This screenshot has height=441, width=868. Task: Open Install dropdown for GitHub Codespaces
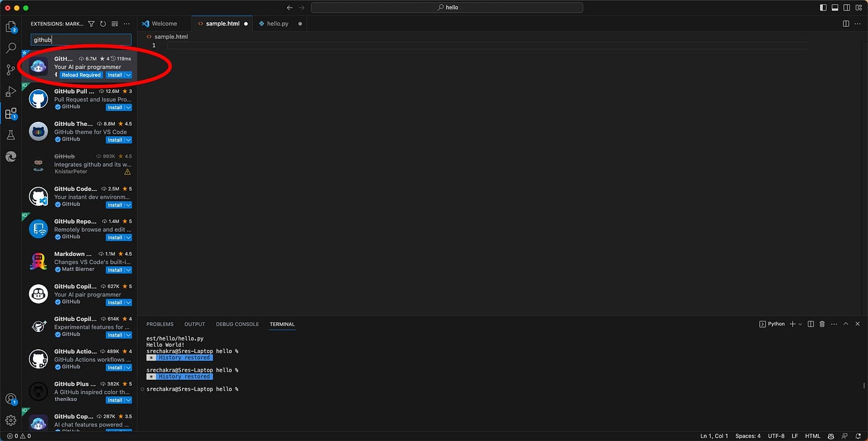tap(128, 205)
